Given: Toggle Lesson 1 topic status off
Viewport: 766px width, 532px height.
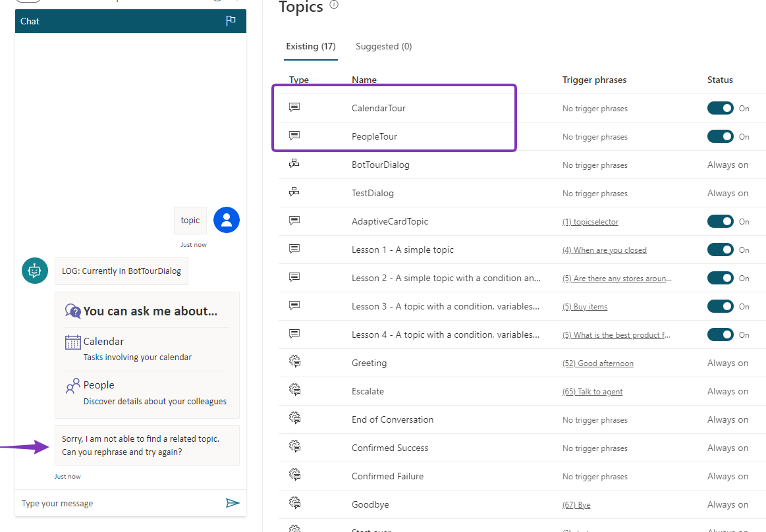Looking at the screenshot, I should [x=720, y=250].
